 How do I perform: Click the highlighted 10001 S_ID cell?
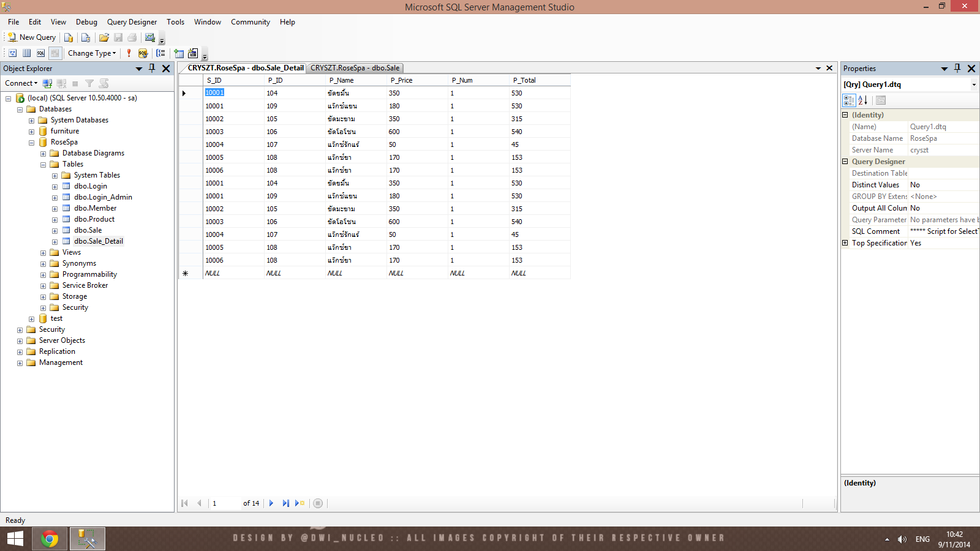coord(233,93)
